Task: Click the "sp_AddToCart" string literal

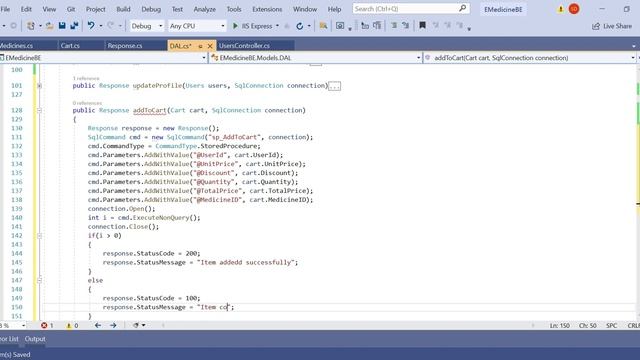Action: [235, 137]
